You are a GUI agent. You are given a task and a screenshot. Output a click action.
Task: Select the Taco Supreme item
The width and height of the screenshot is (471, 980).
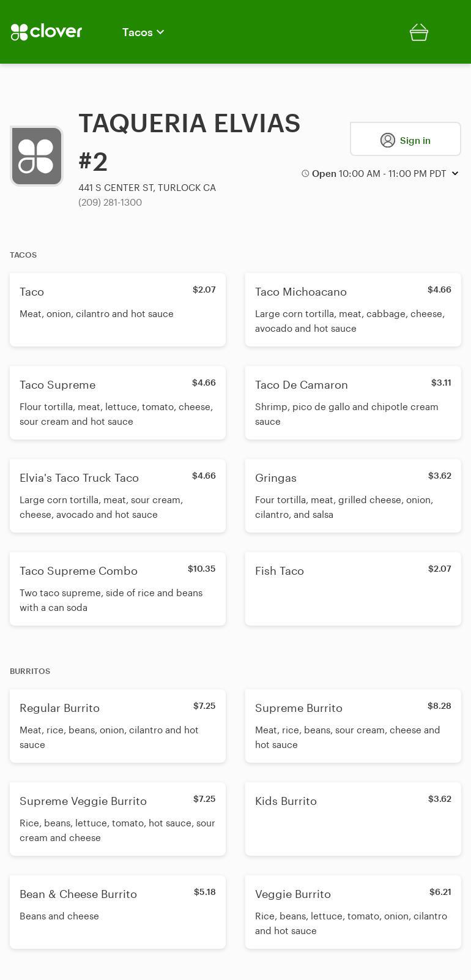point(117,403)
